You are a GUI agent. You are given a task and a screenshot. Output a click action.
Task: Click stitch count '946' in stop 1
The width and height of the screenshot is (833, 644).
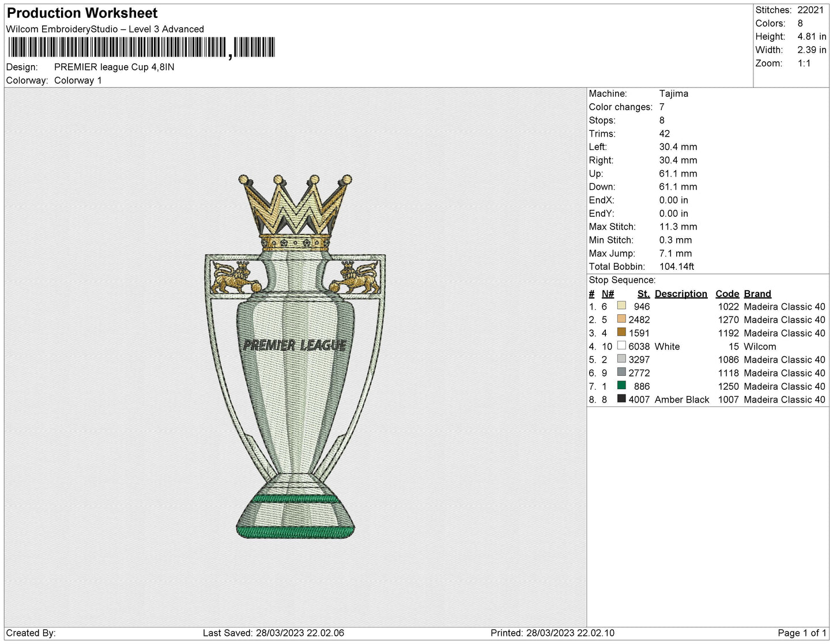(x=642, y=307)
